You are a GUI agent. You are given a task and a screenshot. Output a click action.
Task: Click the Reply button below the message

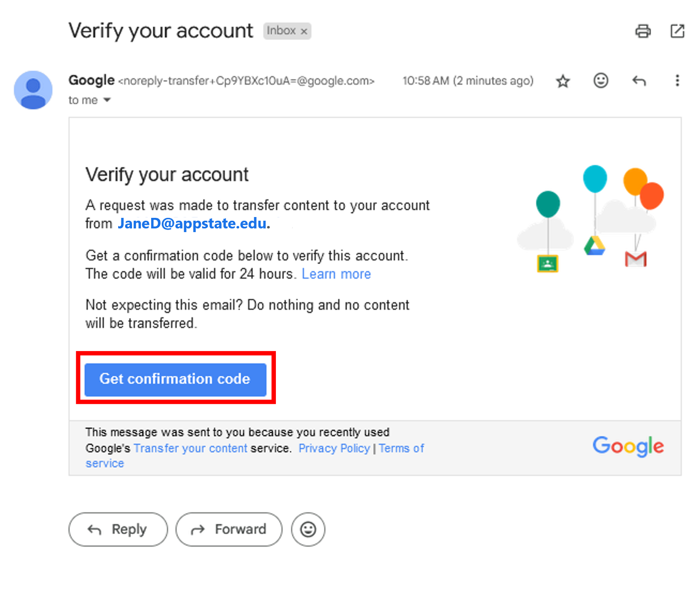click(118, 529)
